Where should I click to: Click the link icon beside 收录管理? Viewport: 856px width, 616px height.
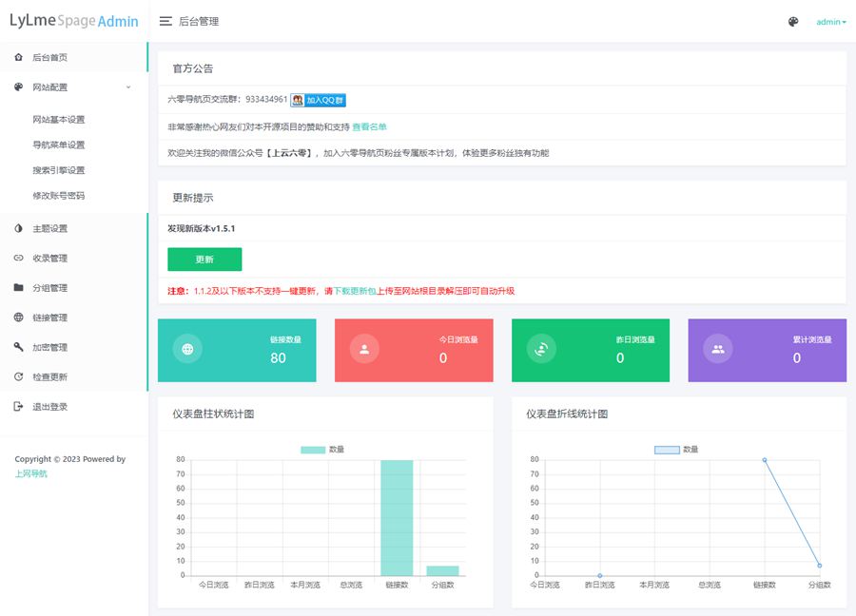click(19, 258)
